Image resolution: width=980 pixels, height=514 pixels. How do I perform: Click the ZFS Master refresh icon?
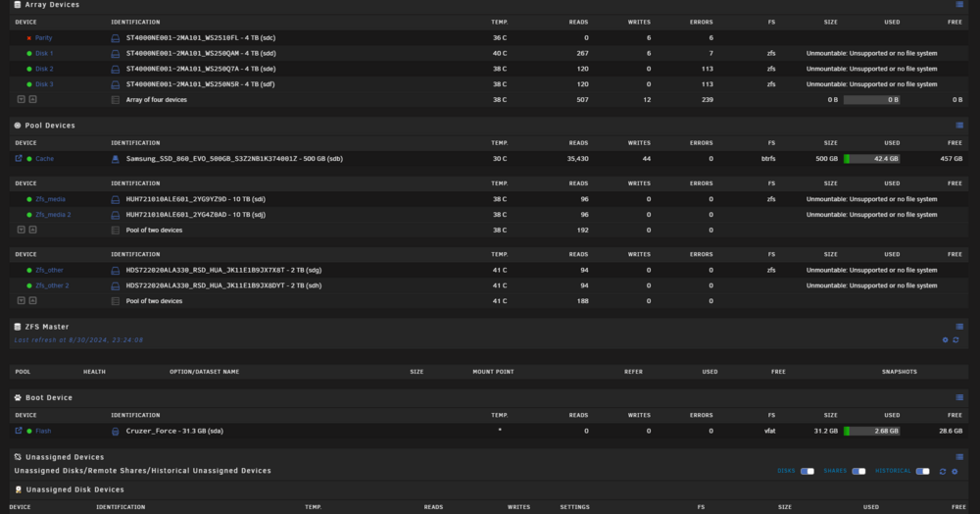(955, 340)
